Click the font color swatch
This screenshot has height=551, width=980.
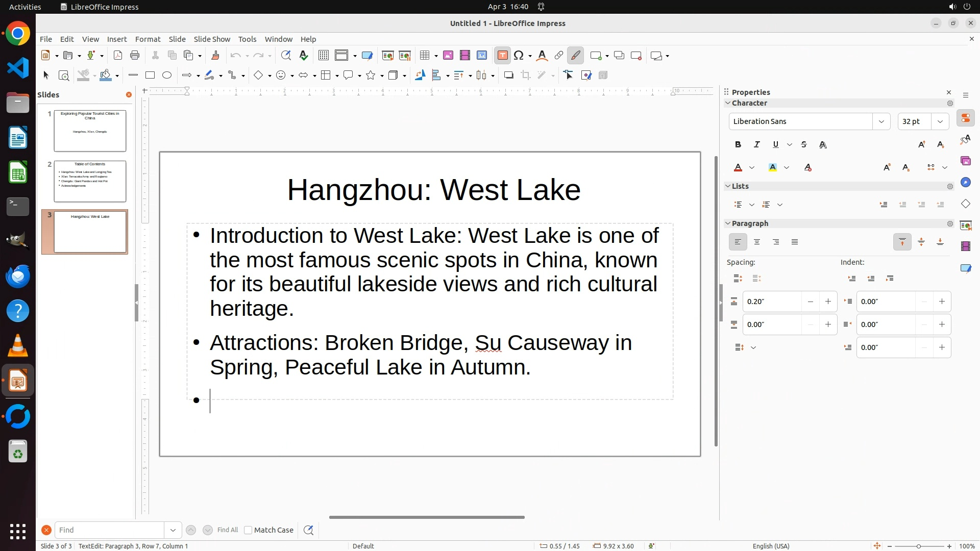738,168
